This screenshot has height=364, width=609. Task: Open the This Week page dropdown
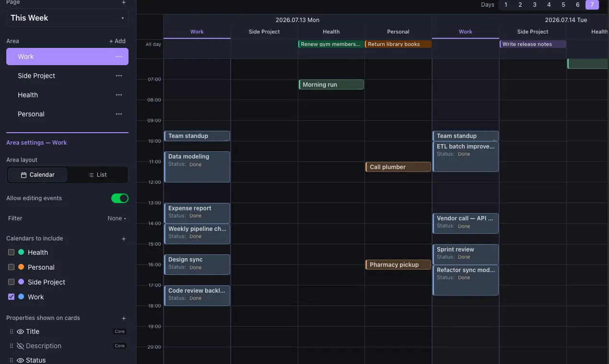[67, 18]
